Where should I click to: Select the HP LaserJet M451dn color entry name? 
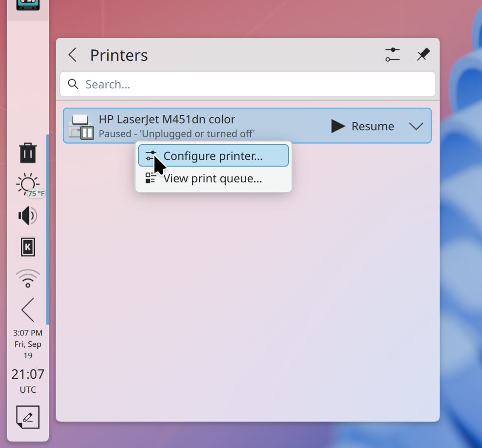pyautogui.click(x=166, y=120)
